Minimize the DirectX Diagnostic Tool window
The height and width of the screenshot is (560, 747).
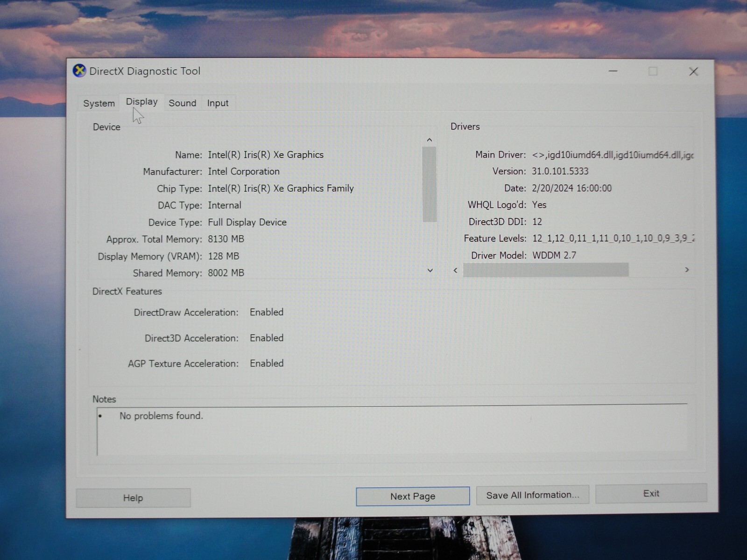point(613,71)
